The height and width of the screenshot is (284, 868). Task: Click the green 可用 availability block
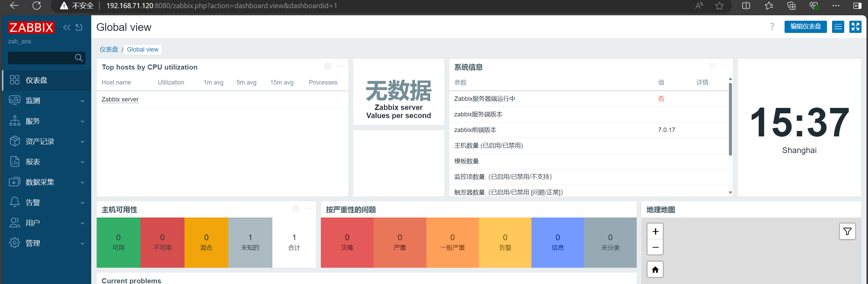(118, 243)
